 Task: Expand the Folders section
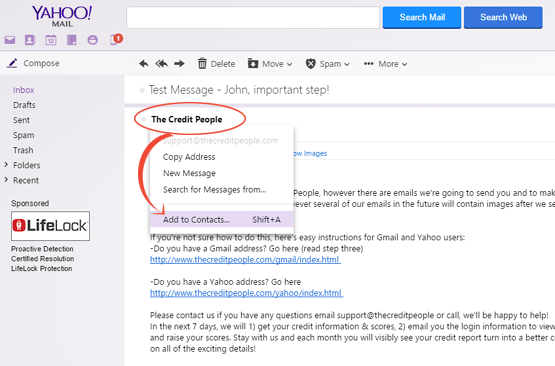[6, 165]
